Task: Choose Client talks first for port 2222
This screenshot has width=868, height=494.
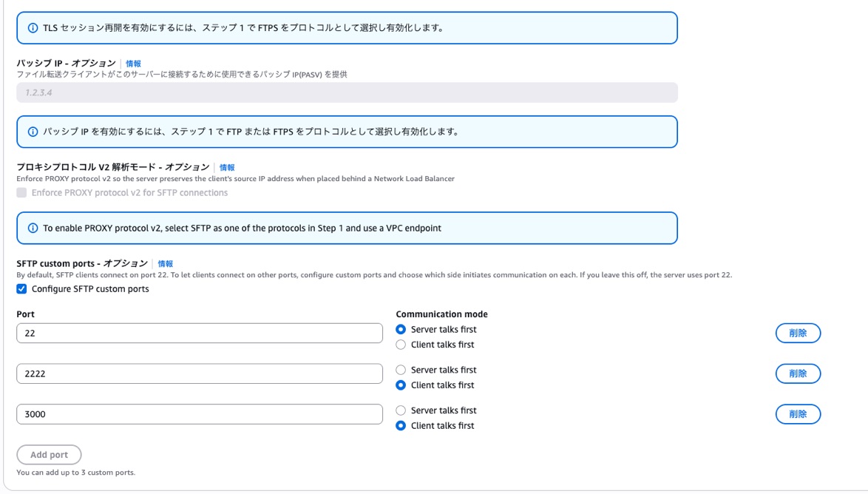Action: click(x=401, y=385)
